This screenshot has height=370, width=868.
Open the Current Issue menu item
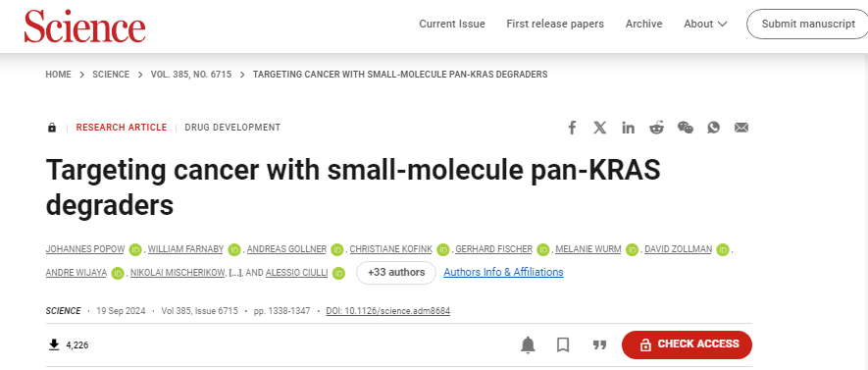tap(452, 24)
